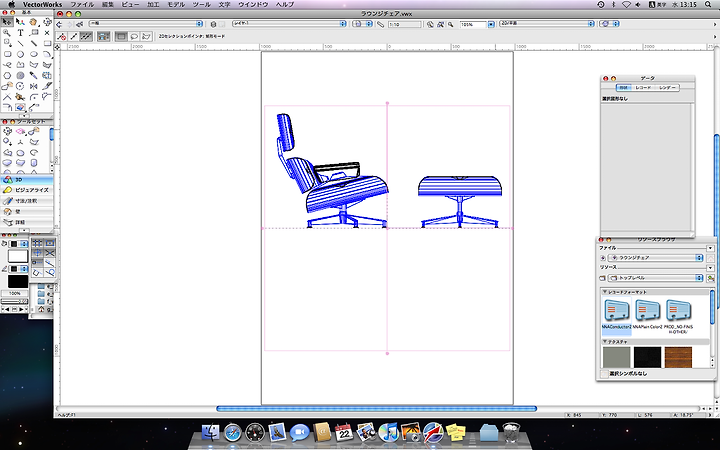The width and height of the screenshot is (720, 450).
Task: Collapse the textures section in resource browser
Action: coord(605,342)
